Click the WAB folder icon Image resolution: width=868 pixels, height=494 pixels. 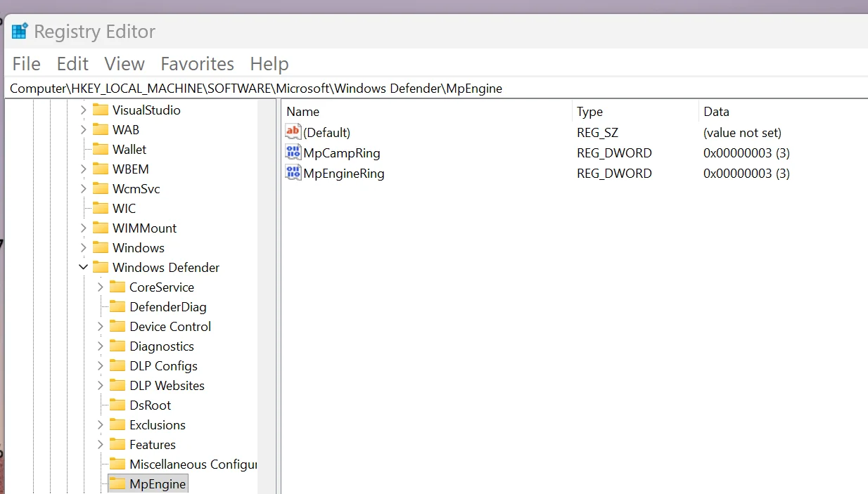[x=101, y=129]
